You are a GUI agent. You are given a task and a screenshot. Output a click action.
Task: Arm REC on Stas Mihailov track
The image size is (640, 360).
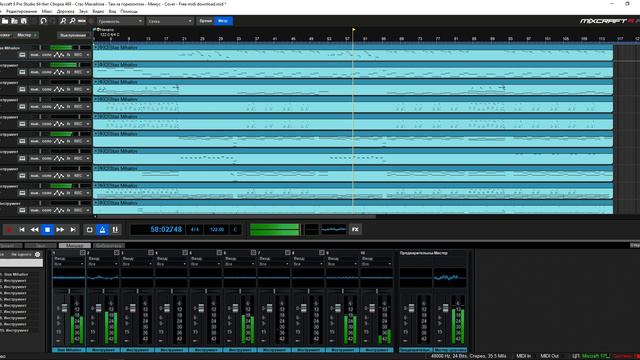(x=78, y=55)
